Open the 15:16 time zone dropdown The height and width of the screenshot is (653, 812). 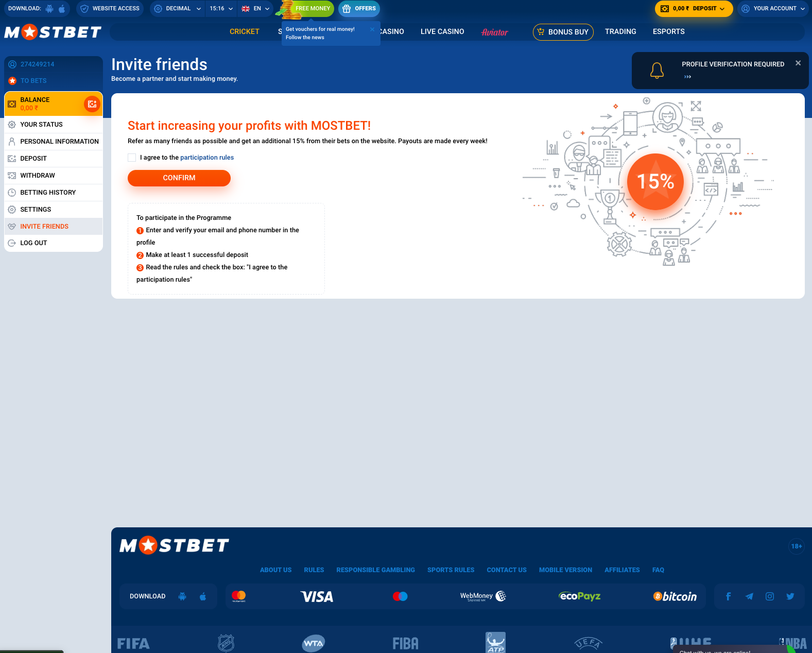tap(221, 9)
